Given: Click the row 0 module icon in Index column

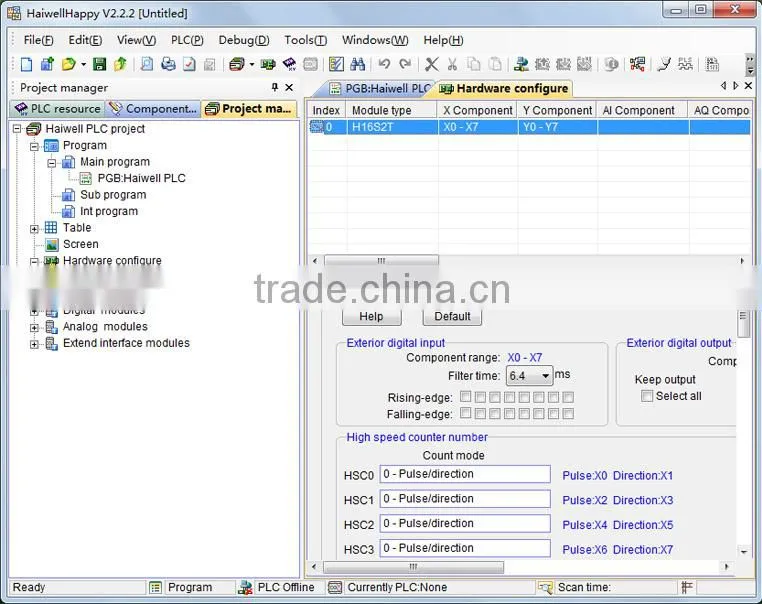Looking at the screenshot, I should point(316,127).
